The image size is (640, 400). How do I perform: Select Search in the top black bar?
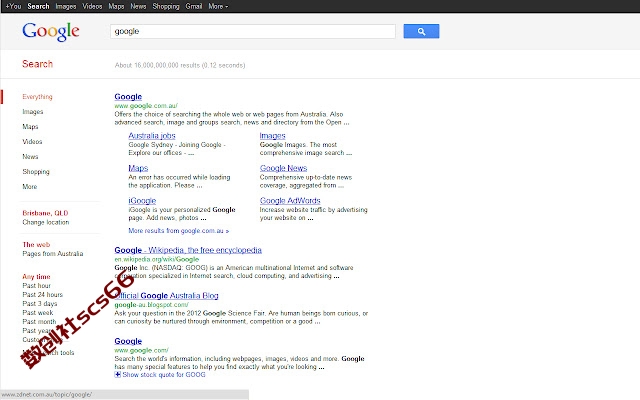(38, 6)
